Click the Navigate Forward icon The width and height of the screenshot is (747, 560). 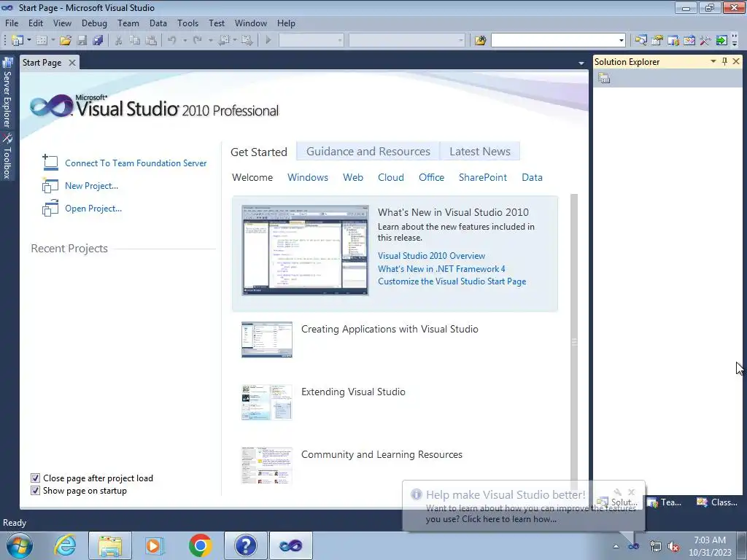pos(247,41)
